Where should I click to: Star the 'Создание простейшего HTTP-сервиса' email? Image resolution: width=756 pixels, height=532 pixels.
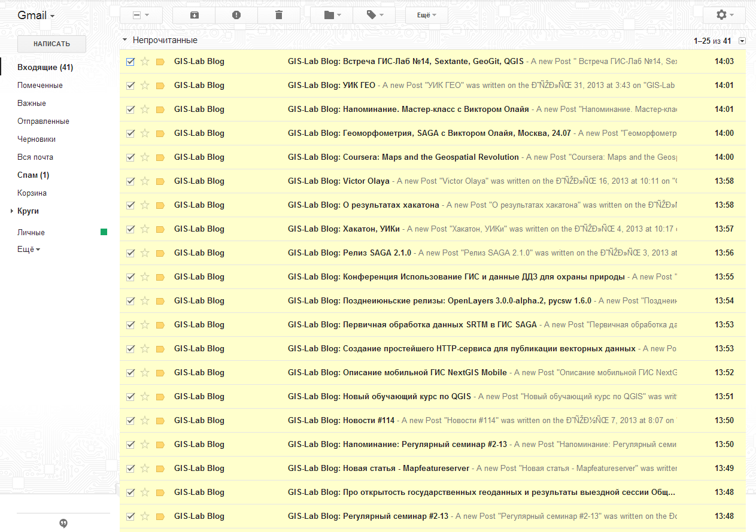coord(145,349)
